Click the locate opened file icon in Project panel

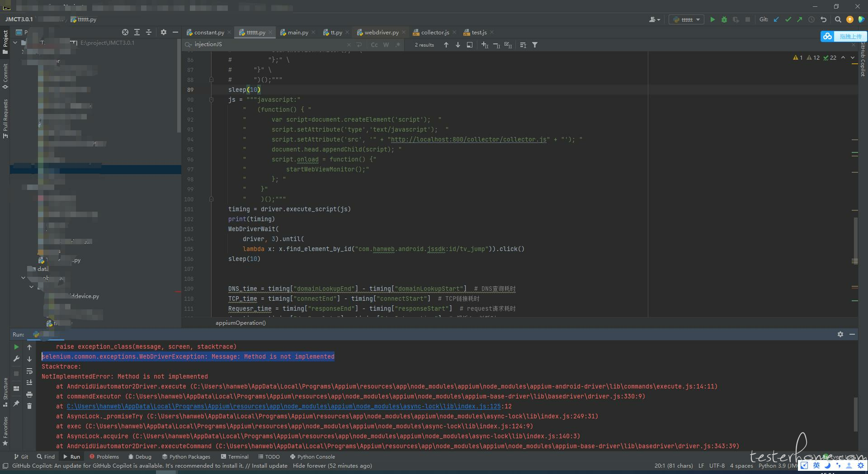click(125, 32)
